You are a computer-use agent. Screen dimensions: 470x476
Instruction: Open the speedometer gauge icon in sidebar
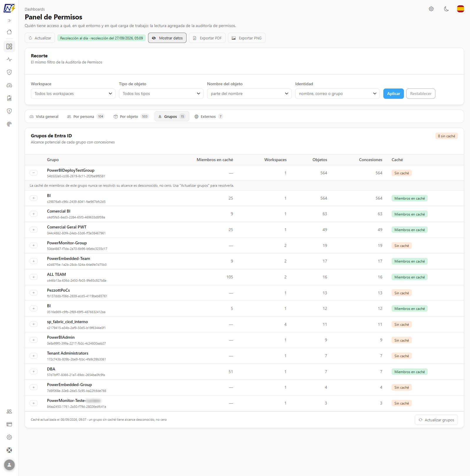[9, 85]
